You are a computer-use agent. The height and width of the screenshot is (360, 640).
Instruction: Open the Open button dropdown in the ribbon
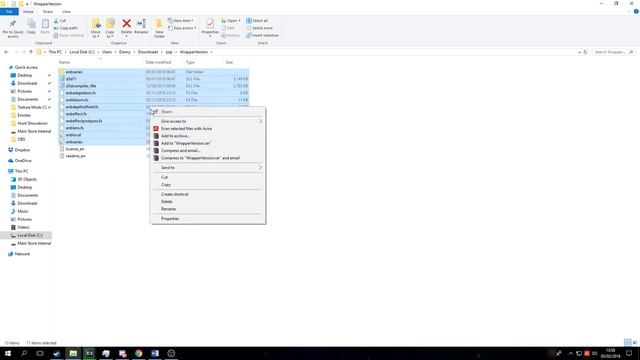coord(239,20)
